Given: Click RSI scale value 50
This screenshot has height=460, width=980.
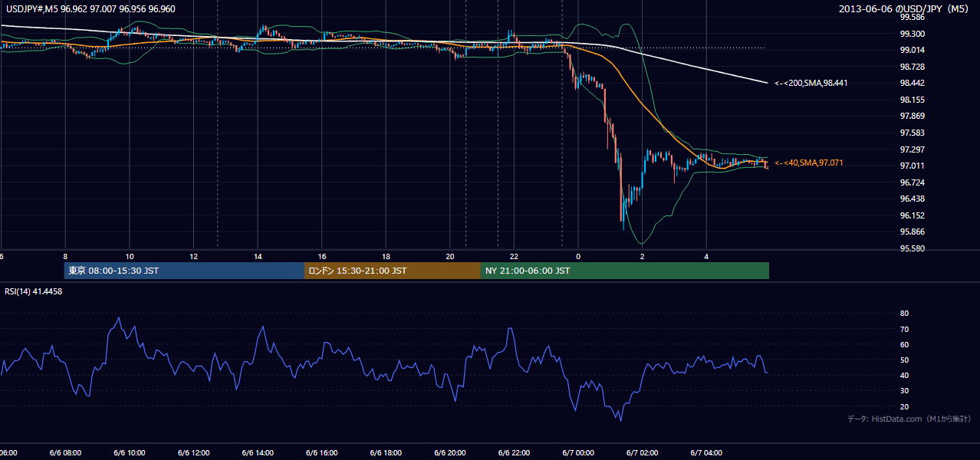Looking at the screenshot, I should [904, 360].
